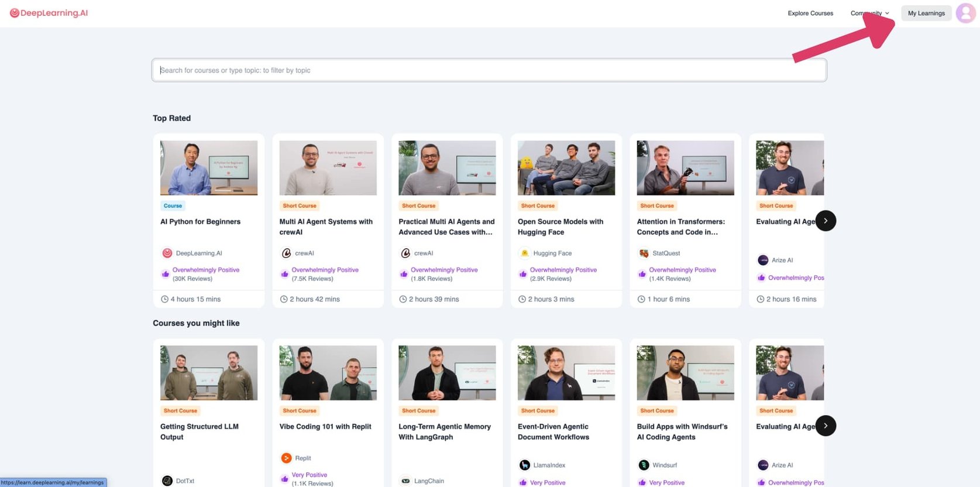Expand the Community dropdown menu

tap(870, 13)
